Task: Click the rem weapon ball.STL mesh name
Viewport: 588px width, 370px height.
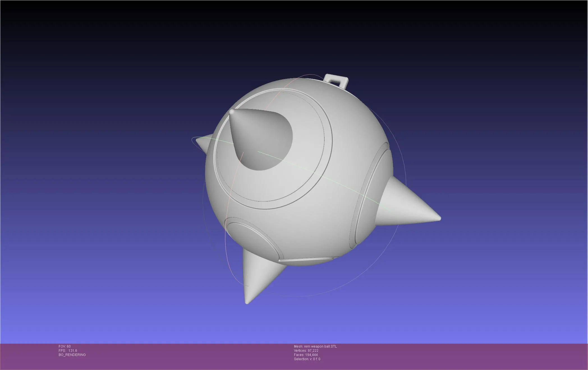Action: pos(316,346)
